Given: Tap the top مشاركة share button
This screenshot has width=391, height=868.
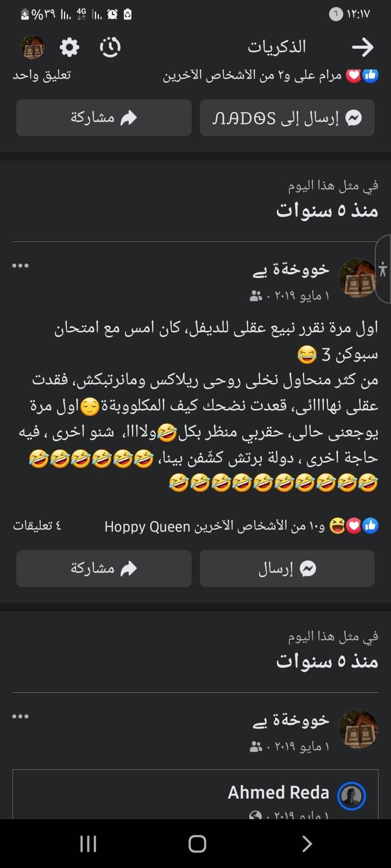Looking at the screenshot, I should 104,118.
